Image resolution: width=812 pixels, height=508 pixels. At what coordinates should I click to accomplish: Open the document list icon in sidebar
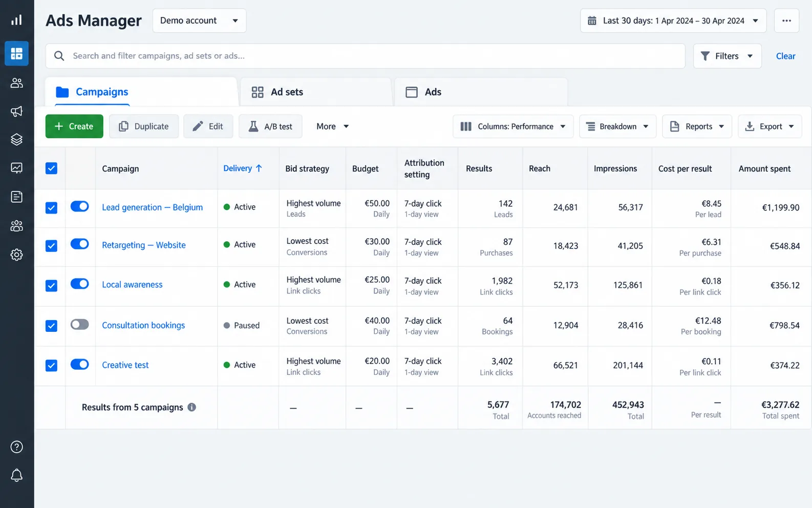tap(16, 197)
